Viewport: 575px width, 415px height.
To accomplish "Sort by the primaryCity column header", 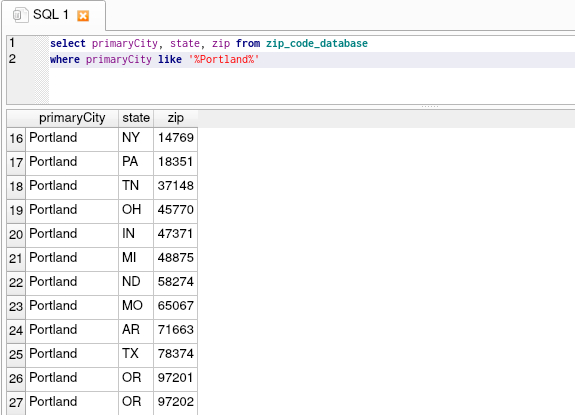I will click(72, 118).
